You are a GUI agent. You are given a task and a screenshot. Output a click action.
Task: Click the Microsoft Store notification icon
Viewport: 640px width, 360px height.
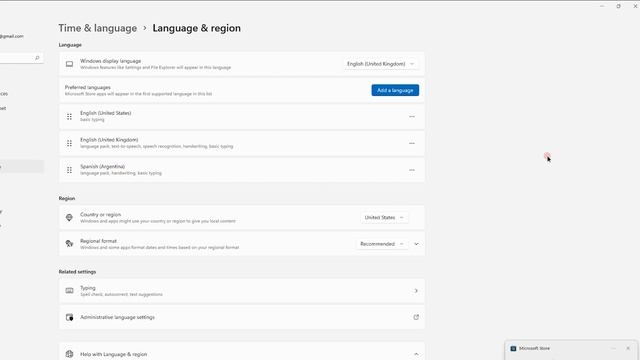click(513, 349)
